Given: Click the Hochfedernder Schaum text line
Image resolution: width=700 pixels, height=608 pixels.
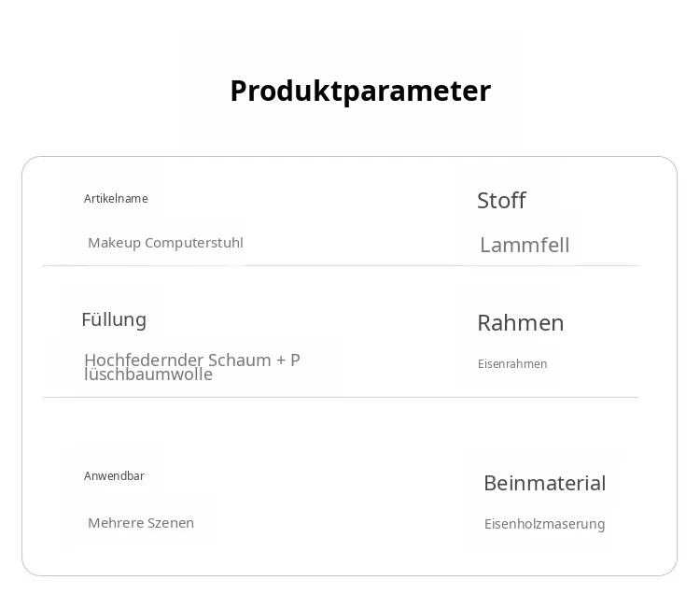Looking at the screenshot, I should (192, 360).
